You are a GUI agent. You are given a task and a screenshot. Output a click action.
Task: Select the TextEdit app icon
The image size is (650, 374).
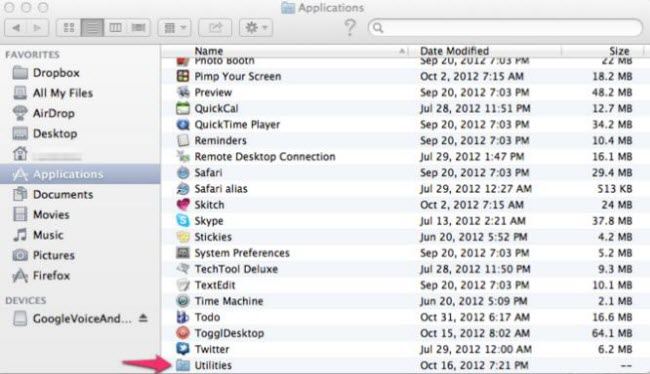[x=183, y=285]
